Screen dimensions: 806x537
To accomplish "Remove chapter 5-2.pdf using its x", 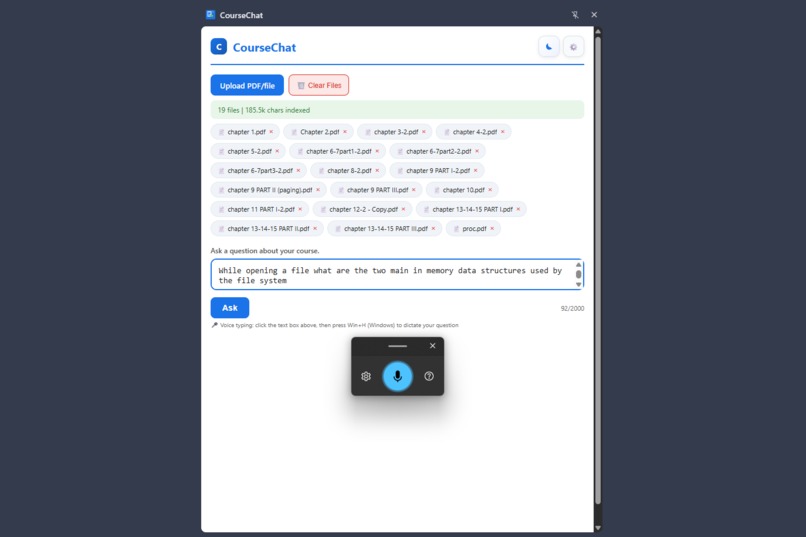I will click(x=277, y=151).
